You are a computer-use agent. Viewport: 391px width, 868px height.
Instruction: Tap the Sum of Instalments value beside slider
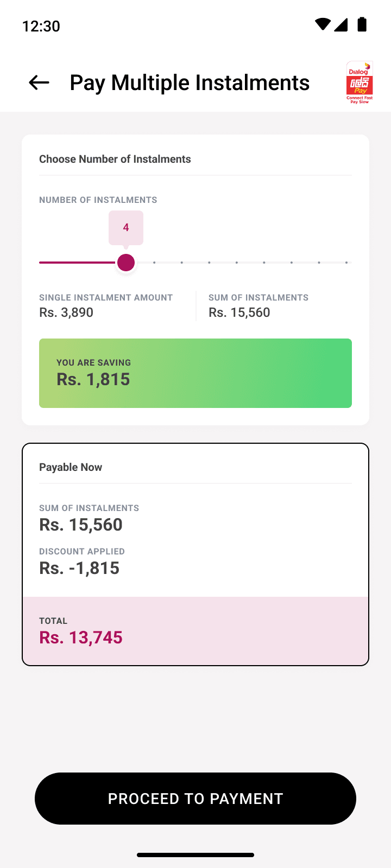pos(239,312)
